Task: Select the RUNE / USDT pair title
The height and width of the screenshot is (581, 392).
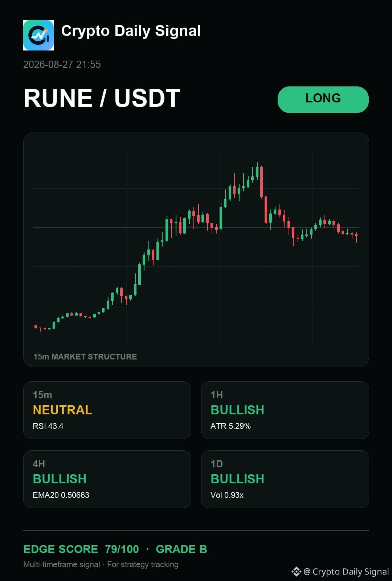Action: (102, 98)
